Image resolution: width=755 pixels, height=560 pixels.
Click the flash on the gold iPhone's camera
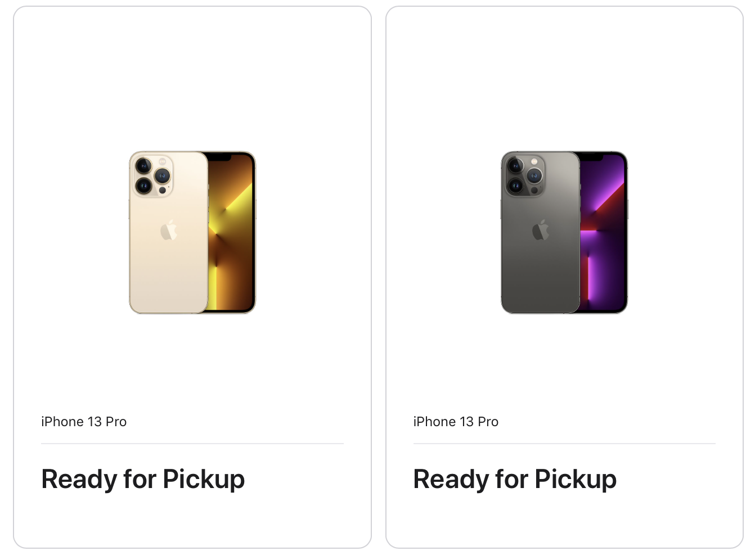(163, 161)
